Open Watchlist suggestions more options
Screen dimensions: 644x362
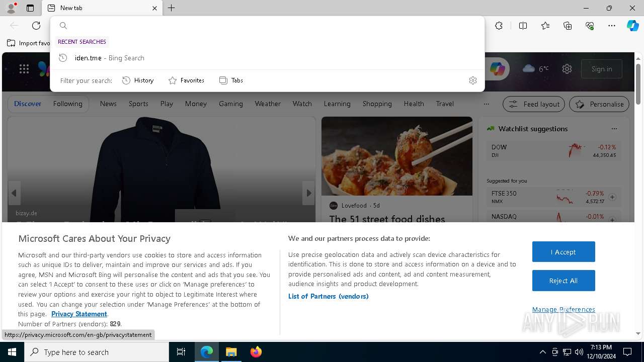[x=614, y=129]
